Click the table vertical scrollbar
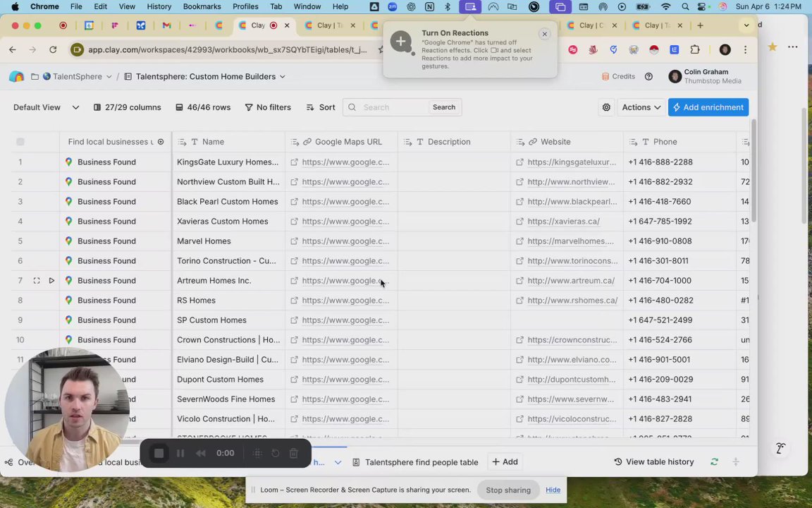 click(x=753, y=171)
